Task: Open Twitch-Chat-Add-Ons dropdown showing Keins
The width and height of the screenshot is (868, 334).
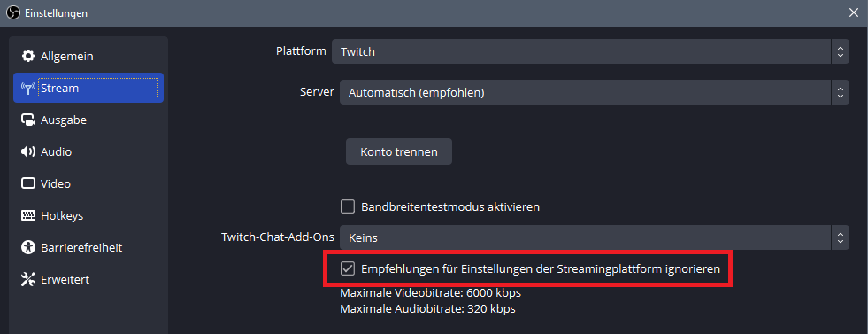Action: coord(594,238)
